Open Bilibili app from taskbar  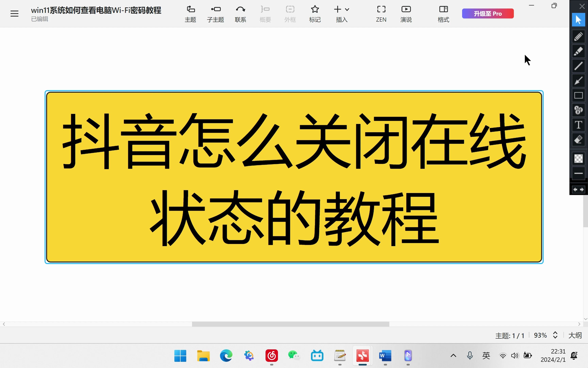pyautogui.click(x=317, y=356)
